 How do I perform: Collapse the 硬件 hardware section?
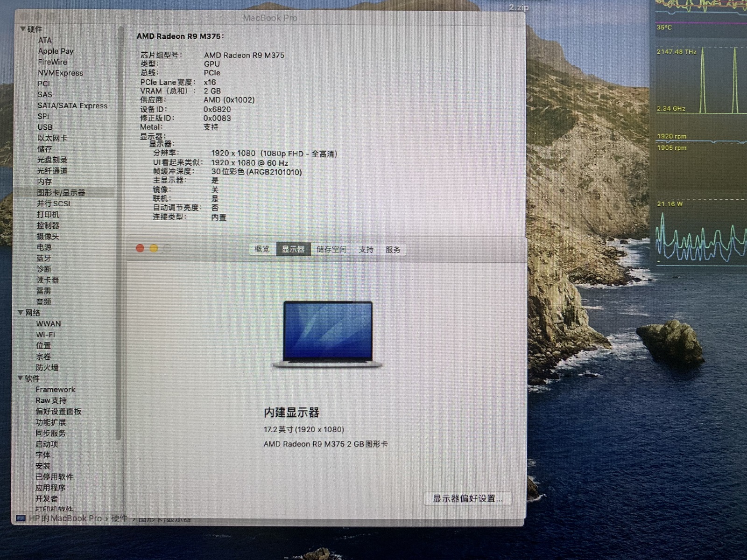click(x=22, y=29)
